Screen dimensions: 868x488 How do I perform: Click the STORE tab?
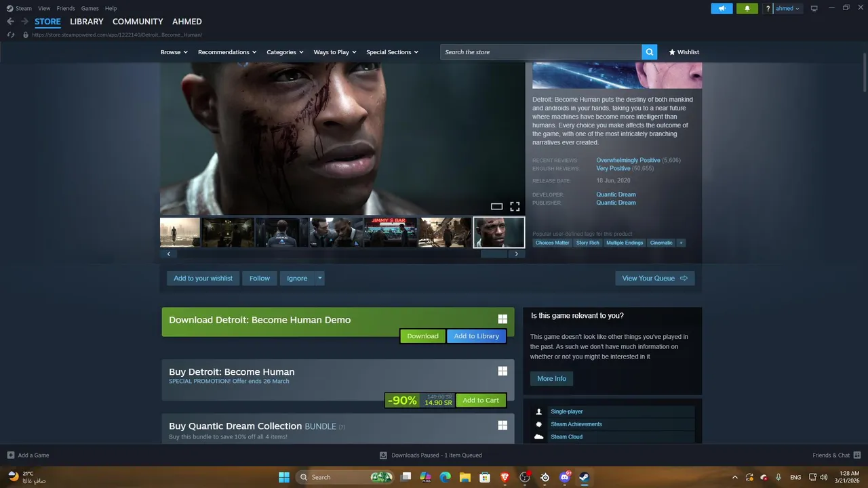(47, 22)
